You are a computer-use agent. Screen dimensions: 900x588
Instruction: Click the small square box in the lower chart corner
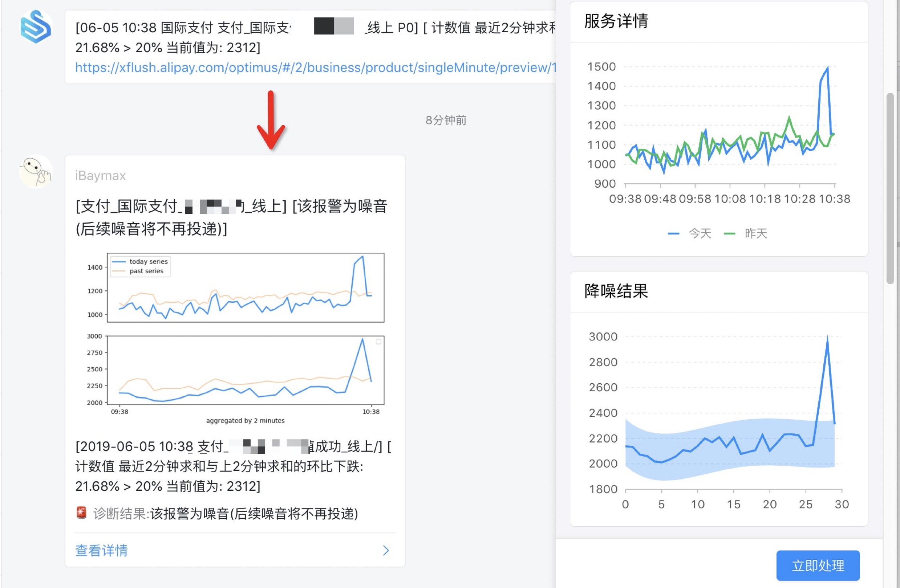tap(378, 342)
